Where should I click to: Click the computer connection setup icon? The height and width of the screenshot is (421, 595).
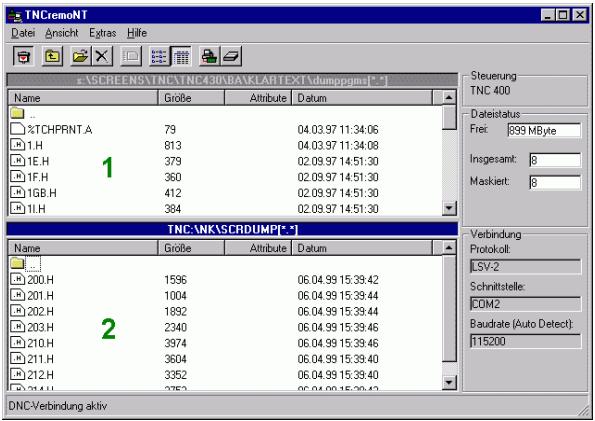(209, 57)
